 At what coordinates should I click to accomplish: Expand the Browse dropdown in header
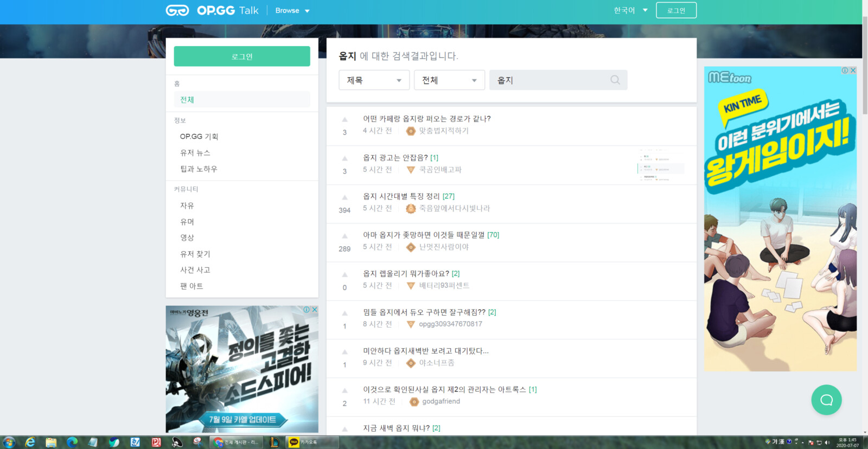click(x=292, y=10)
